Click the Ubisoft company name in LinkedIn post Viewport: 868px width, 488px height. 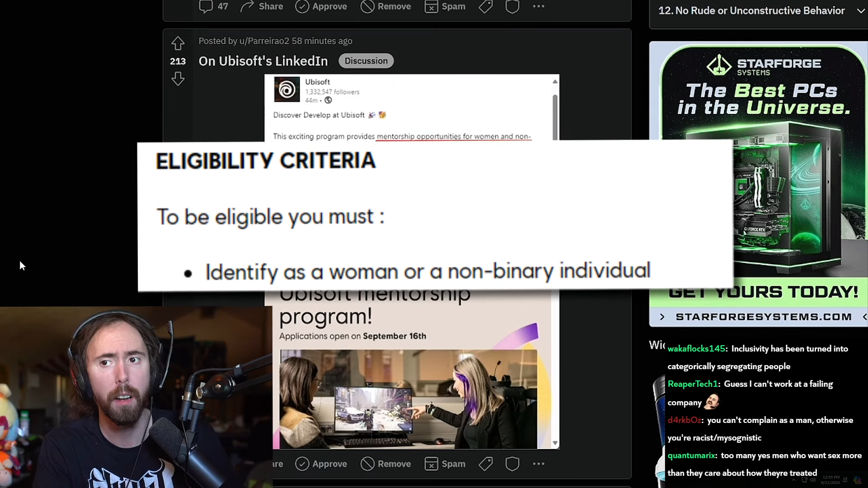[x=317, y=82]
